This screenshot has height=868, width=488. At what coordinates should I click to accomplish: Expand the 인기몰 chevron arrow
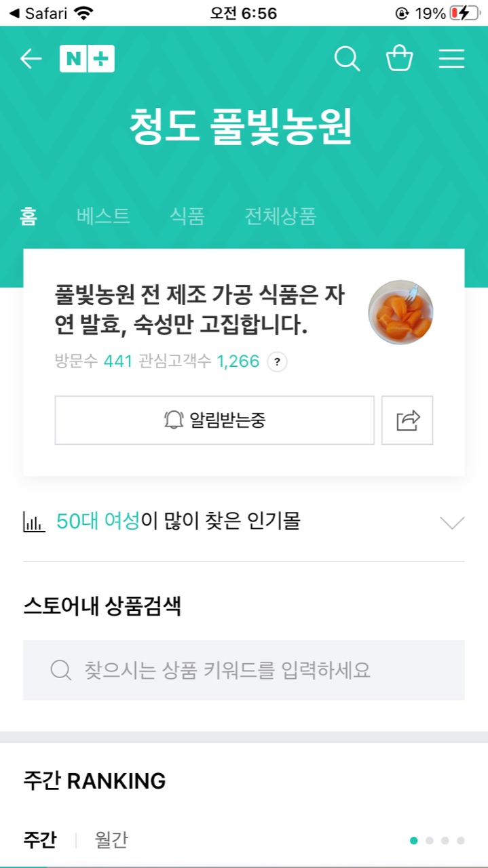pos(452,522)
